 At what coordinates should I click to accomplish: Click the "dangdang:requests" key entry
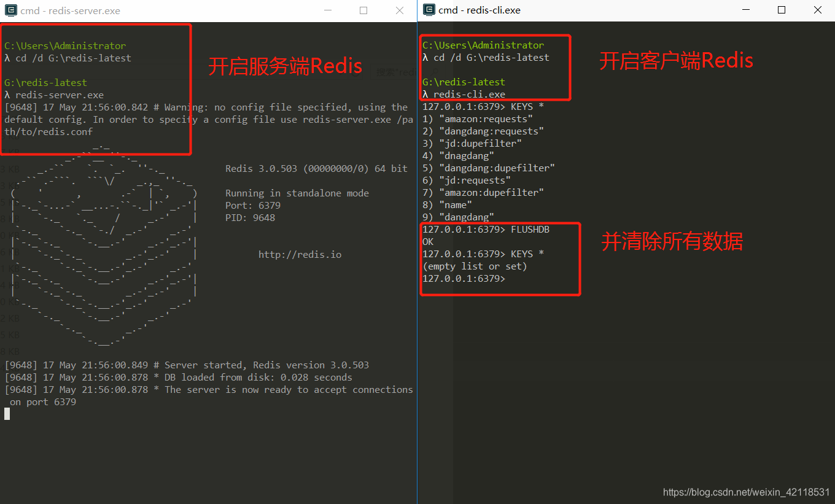coord(483,131)
